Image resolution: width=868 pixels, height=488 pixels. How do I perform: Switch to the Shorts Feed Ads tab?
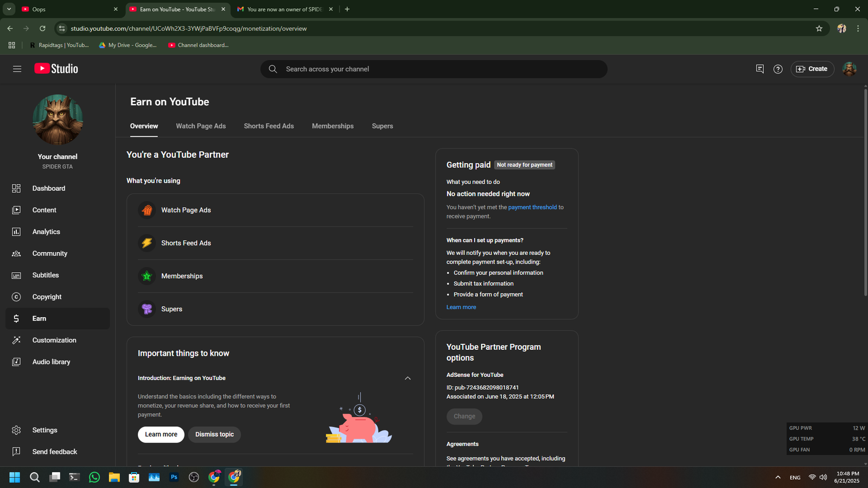pos(269,126)
